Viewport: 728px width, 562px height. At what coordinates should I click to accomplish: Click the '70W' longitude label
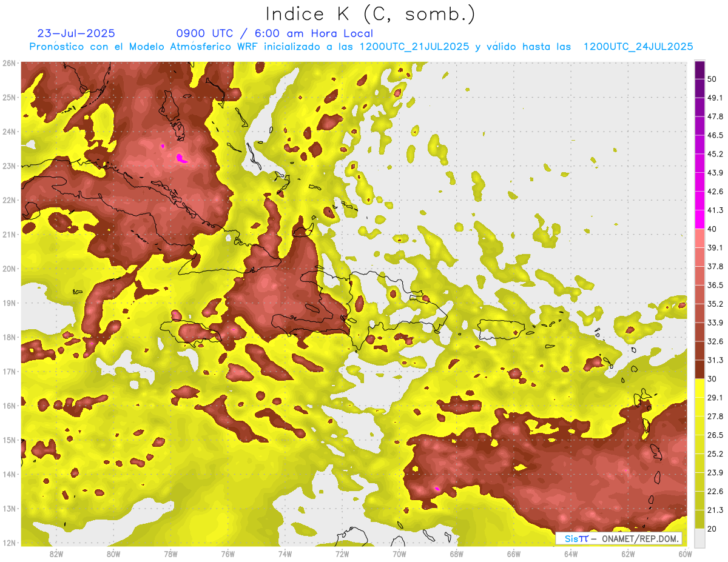pos(399,554)
